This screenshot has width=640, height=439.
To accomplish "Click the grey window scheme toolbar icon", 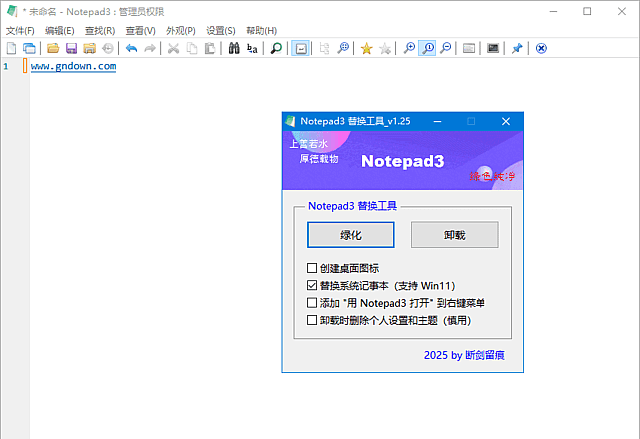I will coord(469,49).
